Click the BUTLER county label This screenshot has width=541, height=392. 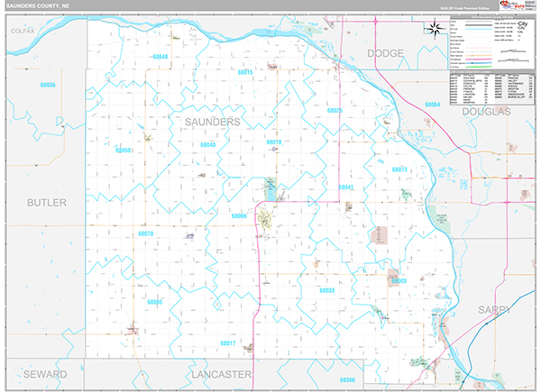coord(47,203)
